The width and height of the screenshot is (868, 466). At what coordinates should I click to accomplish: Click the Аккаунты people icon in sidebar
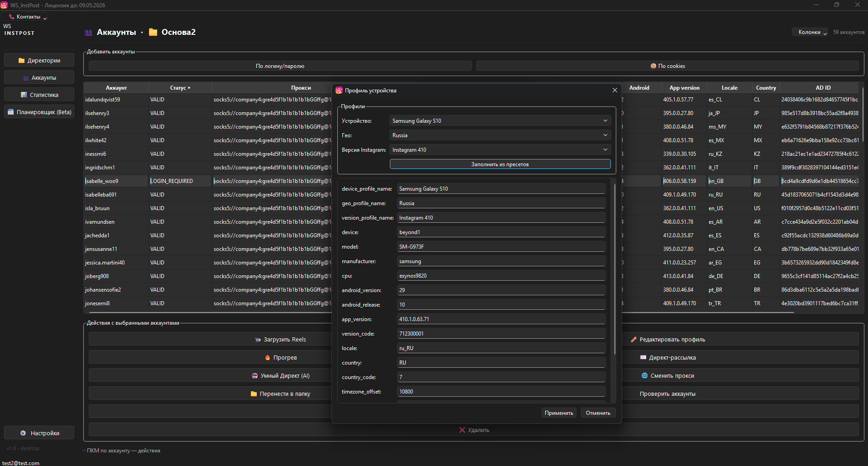[26, 78]
